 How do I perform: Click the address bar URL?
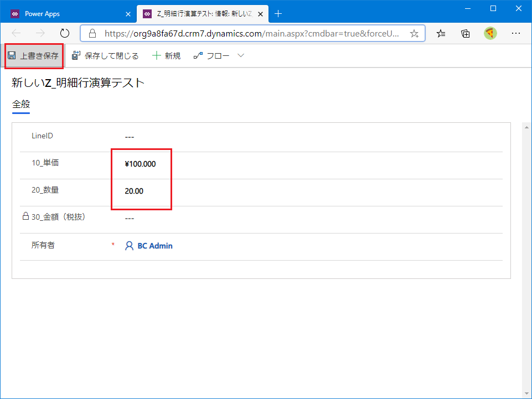[x=252, y=33]
